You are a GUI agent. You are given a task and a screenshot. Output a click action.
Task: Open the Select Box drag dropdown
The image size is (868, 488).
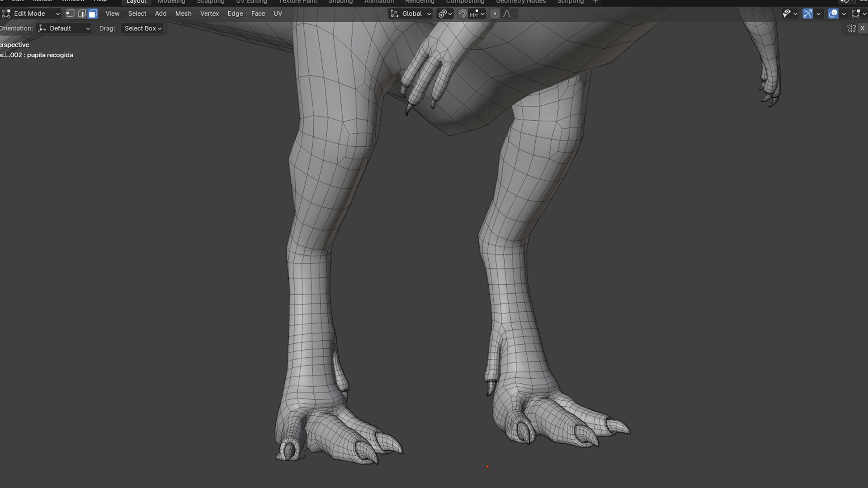142,28
